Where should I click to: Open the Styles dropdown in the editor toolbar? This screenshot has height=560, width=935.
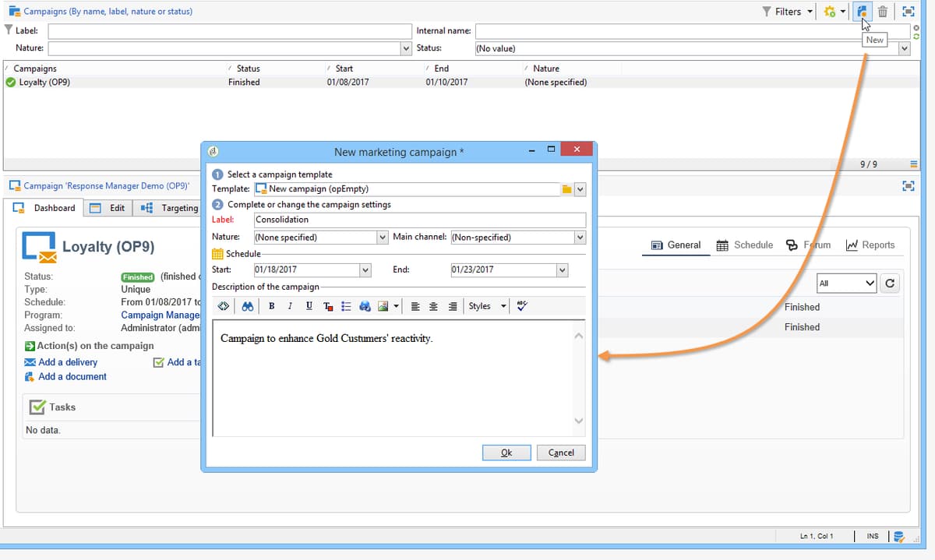coord(486,305)
